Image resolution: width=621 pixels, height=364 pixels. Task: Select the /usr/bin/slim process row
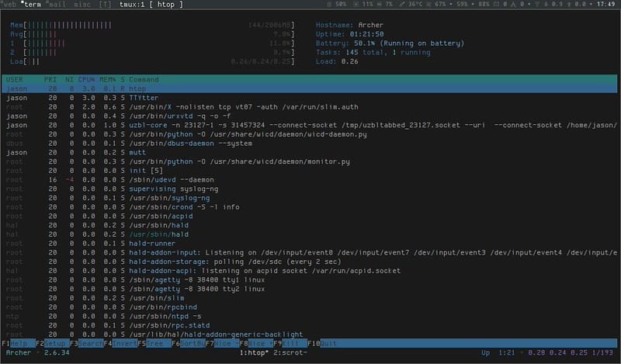pyautogui.click(x=309, y=298)
